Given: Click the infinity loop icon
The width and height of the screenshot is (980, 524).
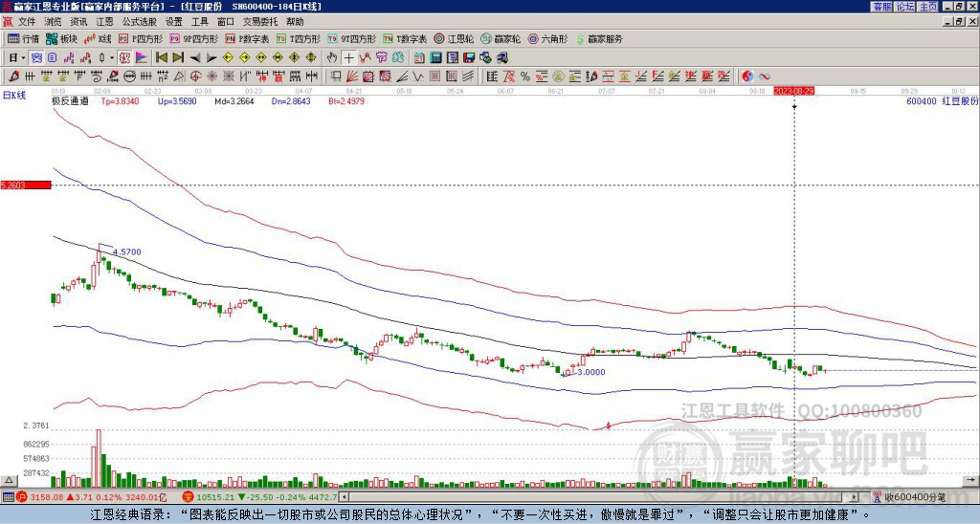Looking at the screenshot, I should pos(765,76).
